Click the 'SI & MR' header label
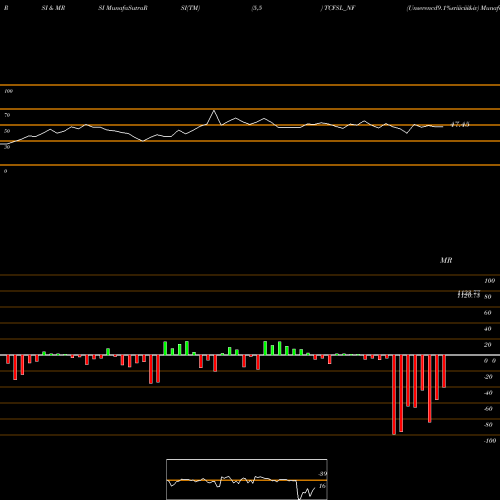500x500 pixels. click(x=53, y=8)
